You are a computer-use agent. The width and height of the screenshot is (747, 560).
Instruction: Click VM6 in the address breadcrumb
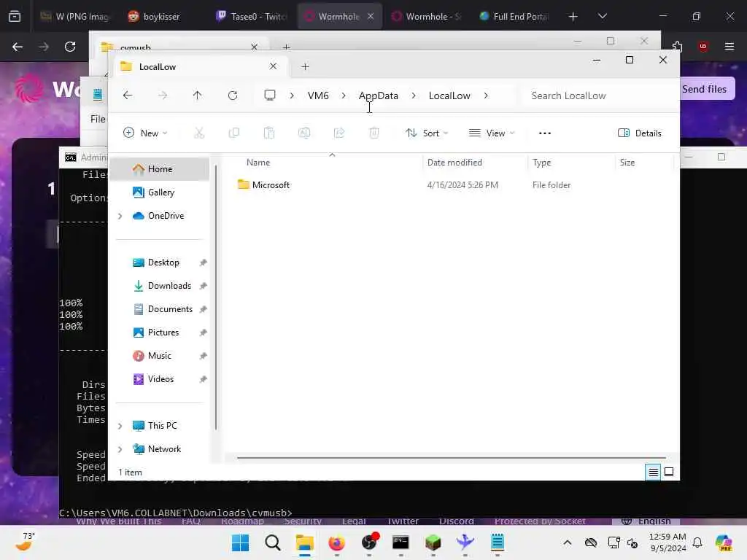point(318,96)
